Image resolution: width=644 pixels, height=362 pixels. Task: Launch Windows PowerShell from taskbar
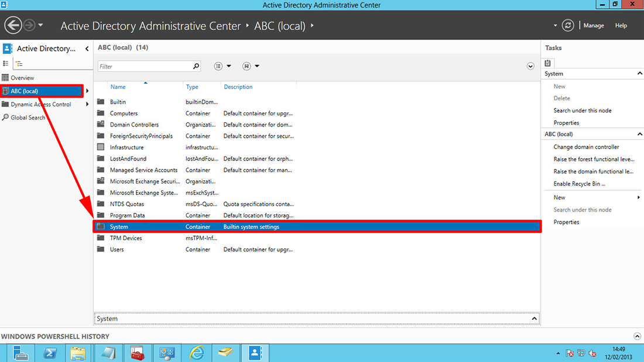[x=50, y=353]
